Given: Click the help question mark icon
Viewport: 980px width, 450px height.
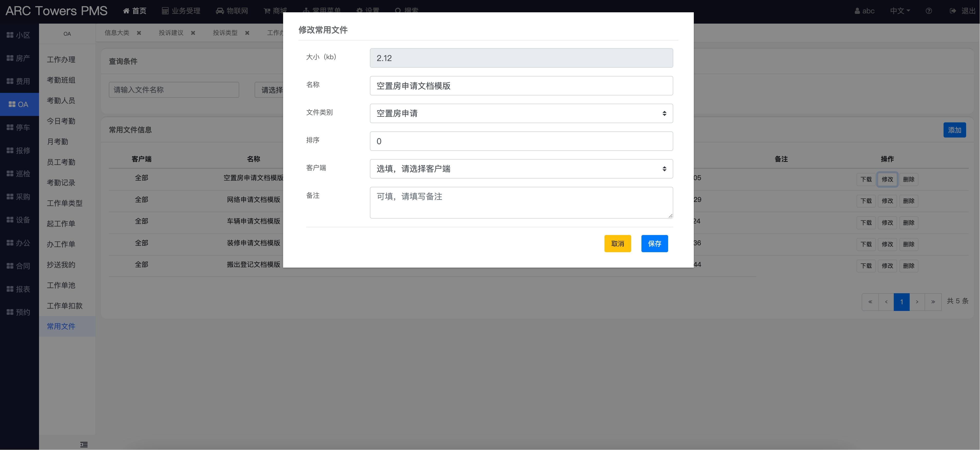Looking at the screenshot, I should click(929, 11).
